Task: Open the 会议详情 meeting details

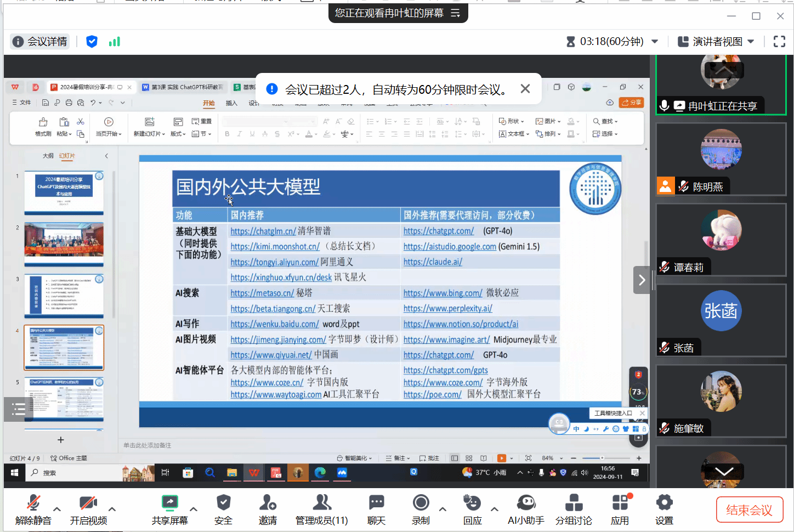Action: click(40, 42)
